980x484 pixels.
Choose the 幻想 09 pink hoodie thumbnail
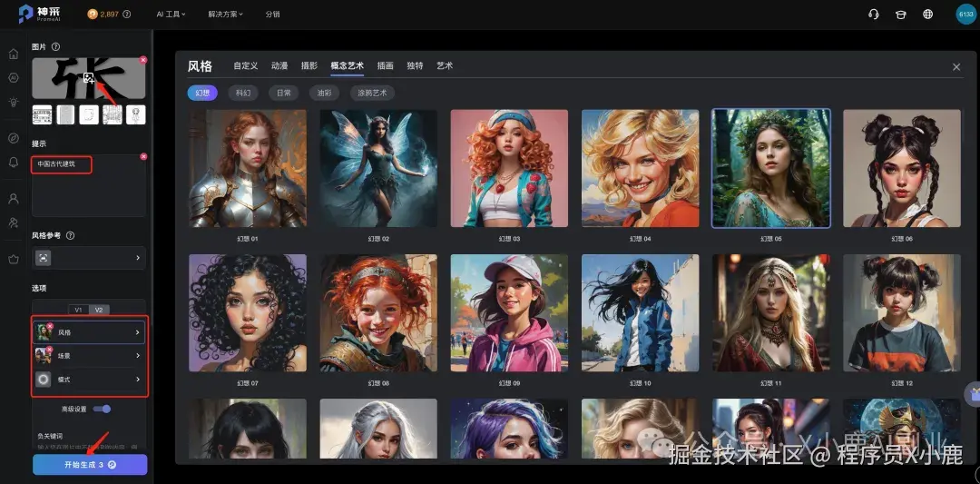(x=509, y=312)
